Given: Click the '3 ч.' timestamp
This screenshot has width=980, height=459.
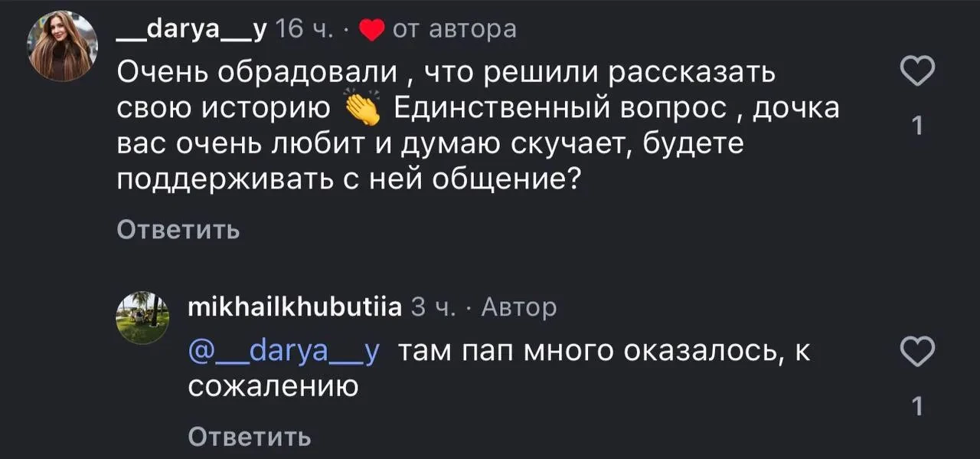Looking at the screenshot, I should point(434,307).
